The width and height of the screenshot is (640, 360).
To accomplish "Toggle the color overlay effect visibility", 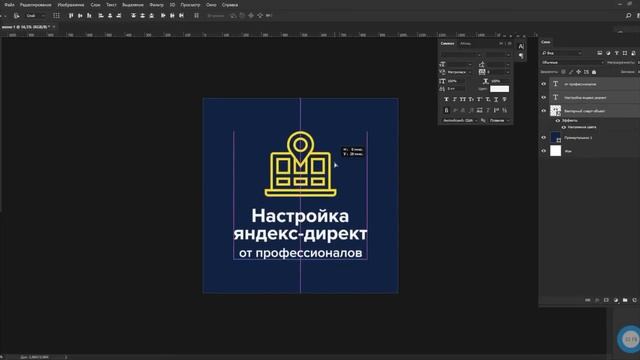I will tap(564, 127).
